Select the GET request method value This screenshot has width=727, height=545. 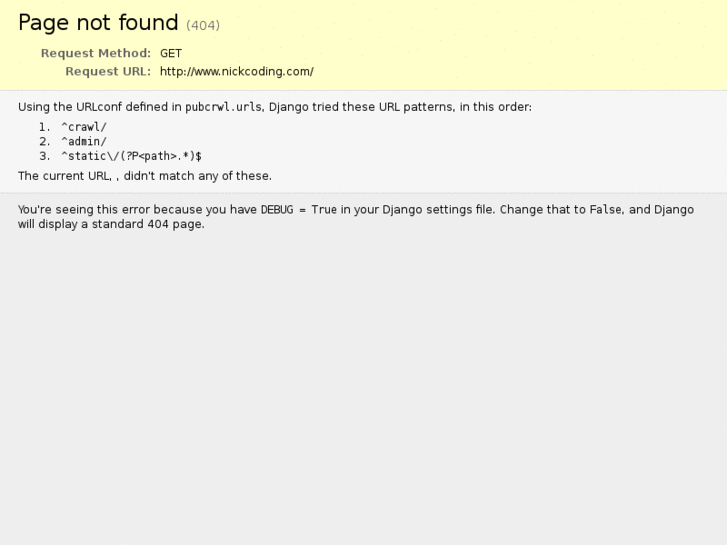171,53
